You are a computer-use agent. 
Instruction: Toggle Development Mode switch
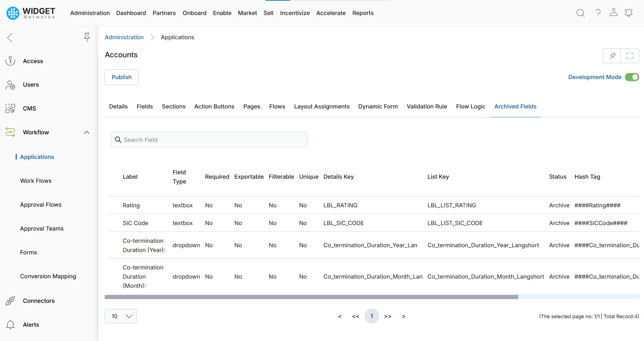632,77
